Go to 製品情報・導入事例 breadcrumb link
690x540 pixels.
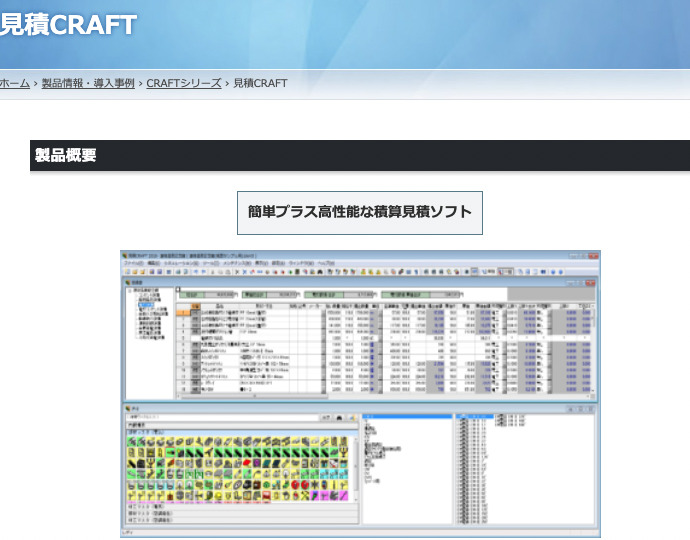click(x=88, y=83)
